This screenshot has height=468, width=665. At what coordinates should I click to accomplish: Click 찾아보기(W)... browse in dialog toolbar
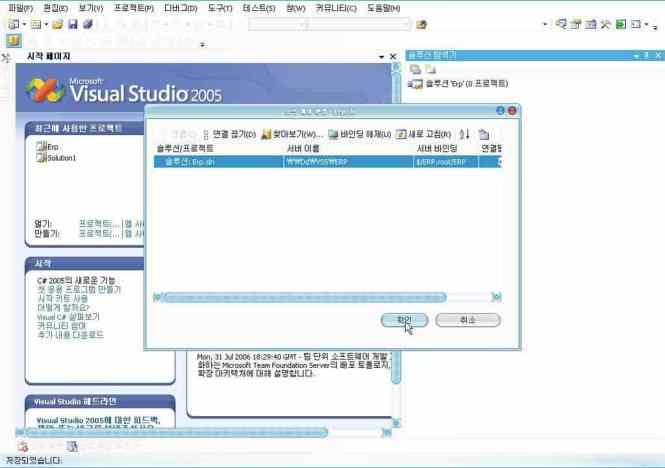tap(292, 135)
